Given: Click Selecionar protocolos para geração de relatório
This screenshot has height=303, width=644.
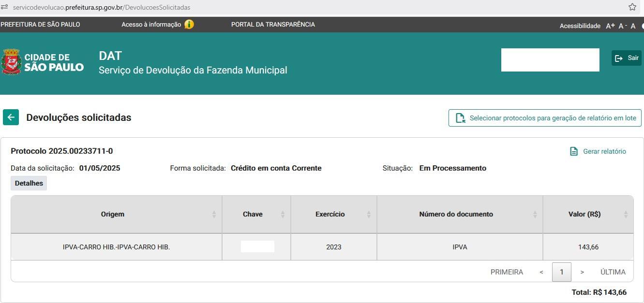Looking at the screenshot, I should (x=545, y=118).
